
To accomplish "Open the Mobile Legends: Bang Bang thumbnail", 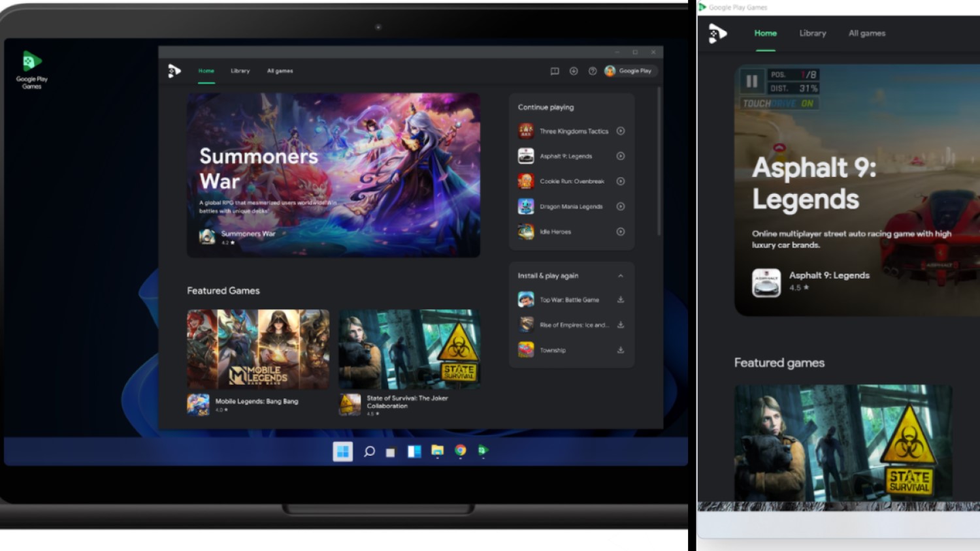I will pyautogui.click(x=258, y=349).
